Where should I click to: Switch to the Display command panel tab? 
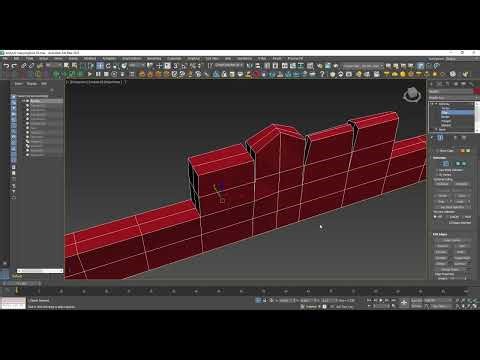tap(464, 84)
